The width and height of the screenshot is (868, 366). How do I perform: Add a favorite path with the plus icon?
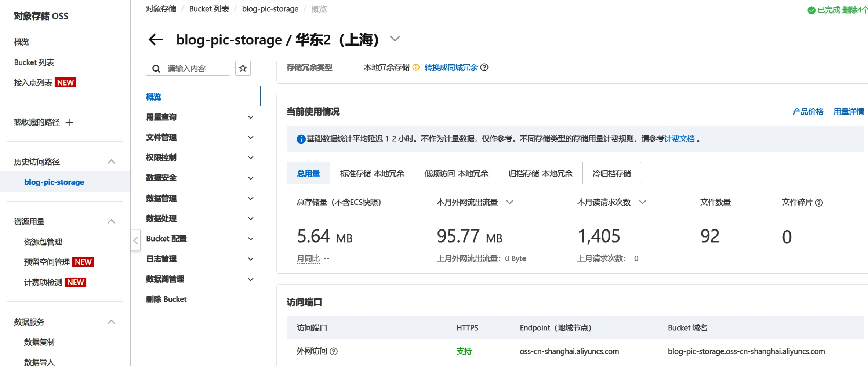(69, 122)
